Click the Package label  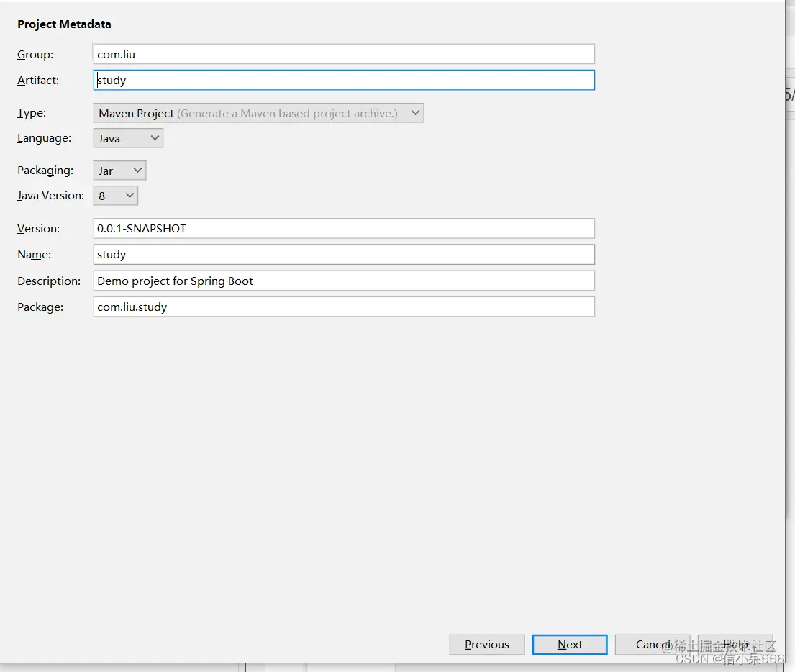click(40, 307)
